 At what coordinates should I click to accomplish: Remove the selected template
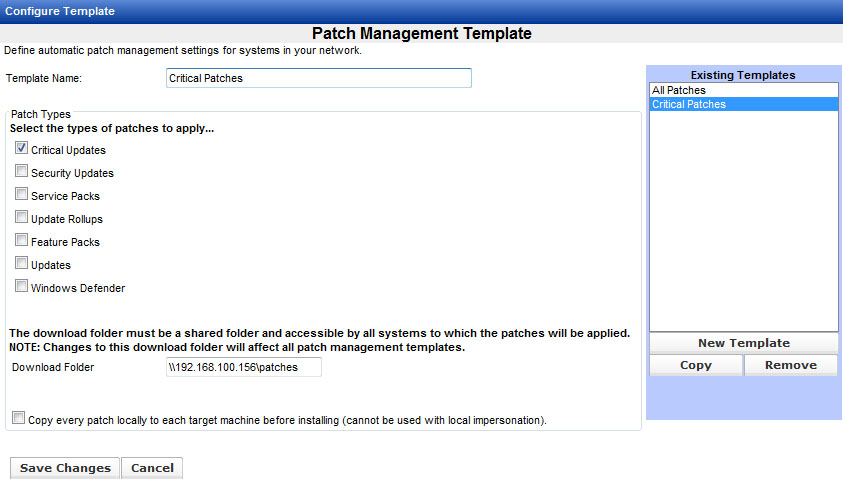[790, 365]
